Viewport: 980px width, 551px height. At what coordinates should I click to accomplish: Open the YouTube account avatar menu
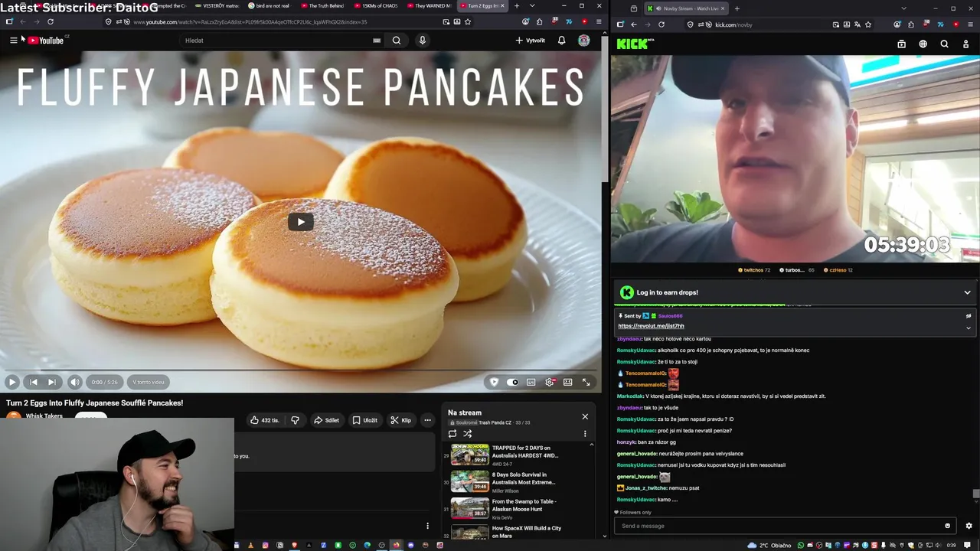point(584,40)
